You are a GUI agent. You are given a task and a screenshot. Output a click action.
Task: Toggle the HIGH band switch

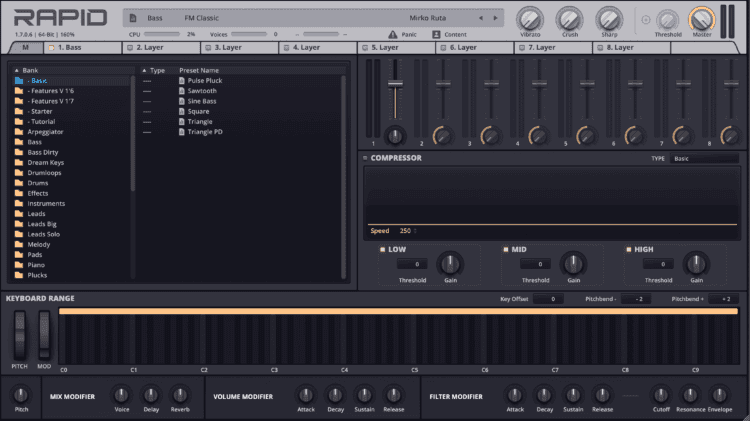click(x=629, y=249)
